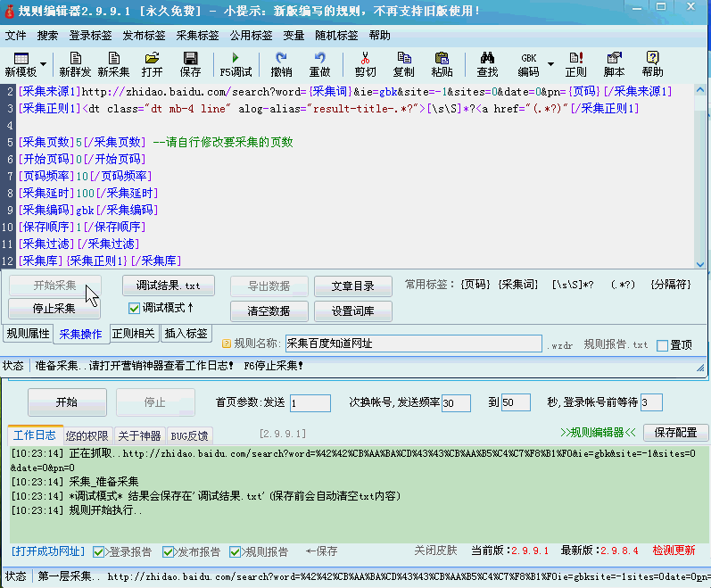Toggle the 规则报告 checkbox in lower window
Screen dimensions: 711x588
coord(235,551)
